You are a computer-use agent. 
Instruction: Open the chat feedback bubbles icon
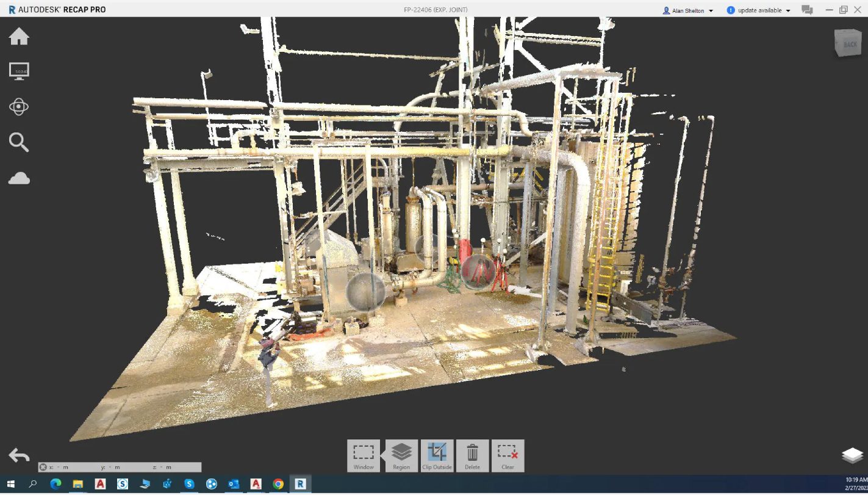coord(807,10)
